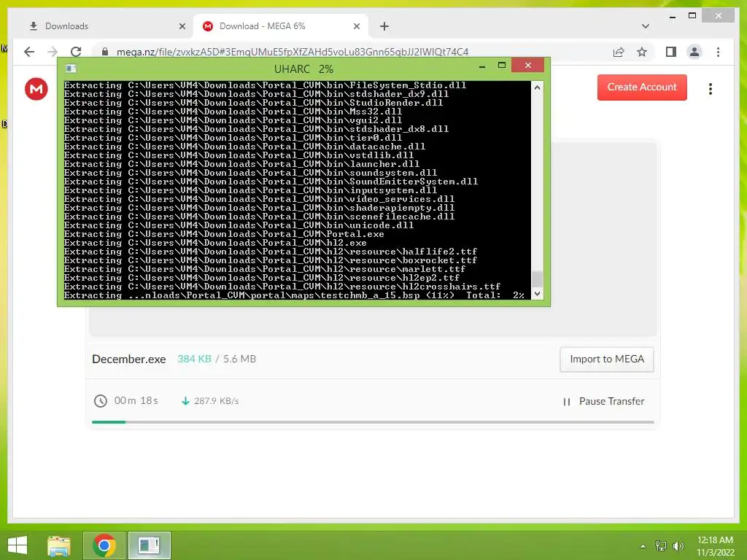
Task: Close the MEGA download tab
Action: (356, 26)
